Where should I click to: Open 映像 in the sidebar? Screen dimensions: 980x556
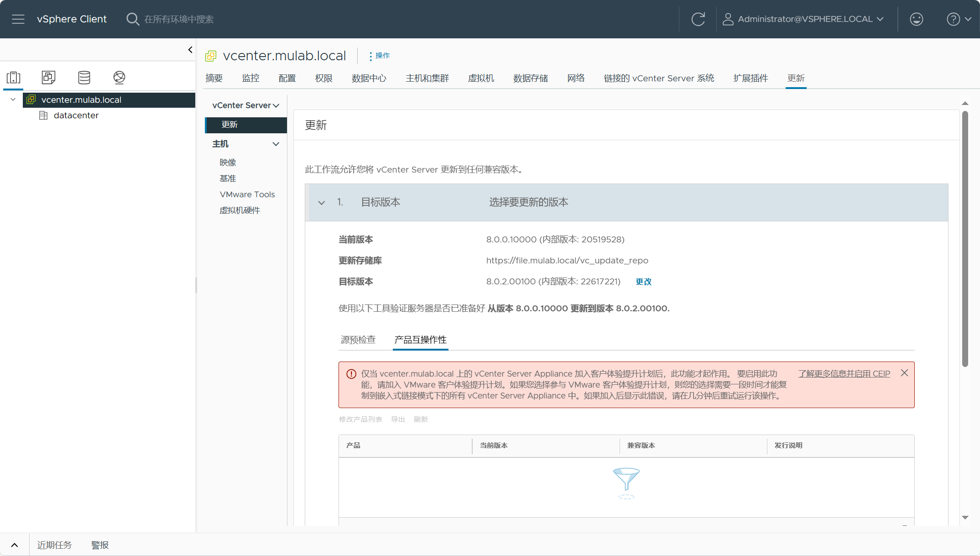(x=228, y=163)
